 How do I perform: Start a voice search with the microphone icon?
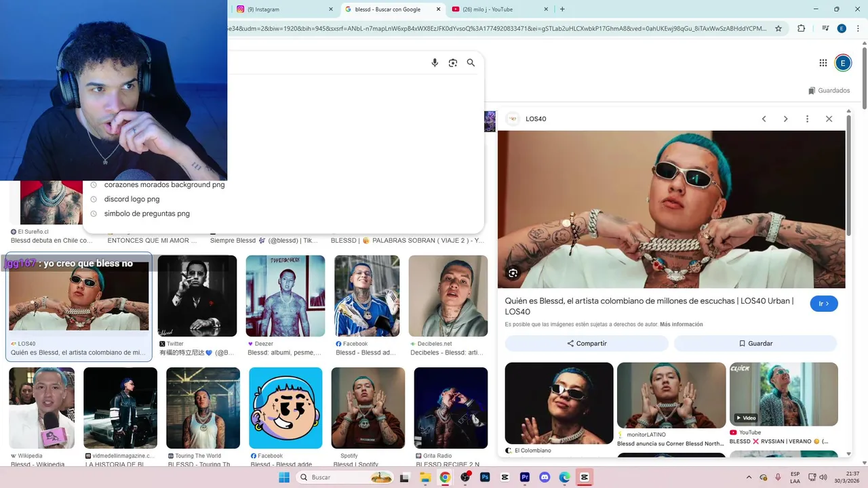435,63
